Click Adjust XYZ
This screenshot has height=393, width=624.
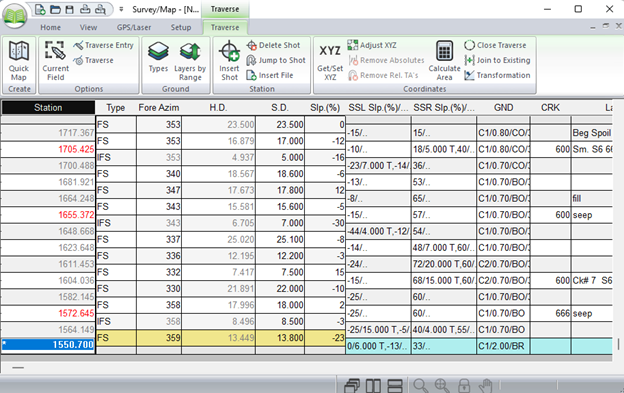372,45
